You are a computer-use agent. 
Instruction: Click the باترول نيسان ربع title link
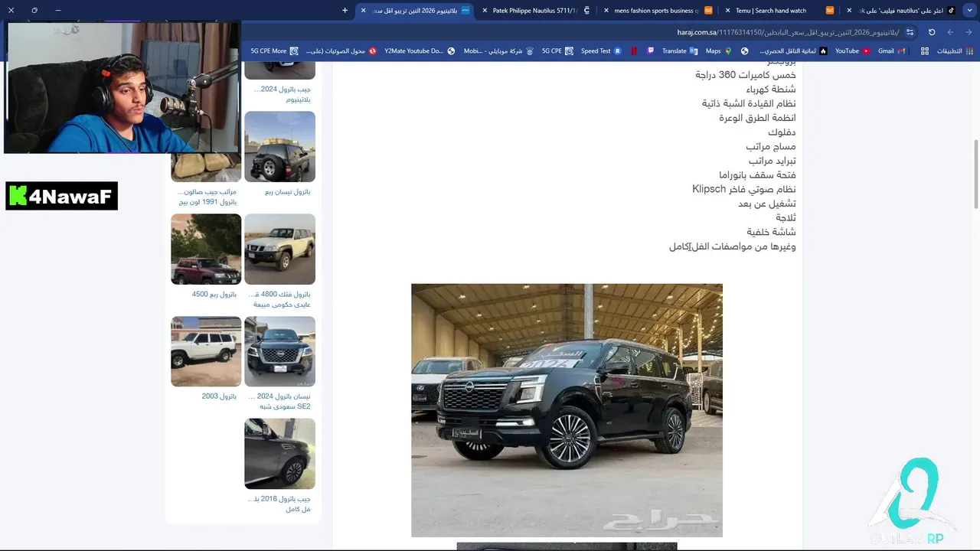tap(288, 192)
